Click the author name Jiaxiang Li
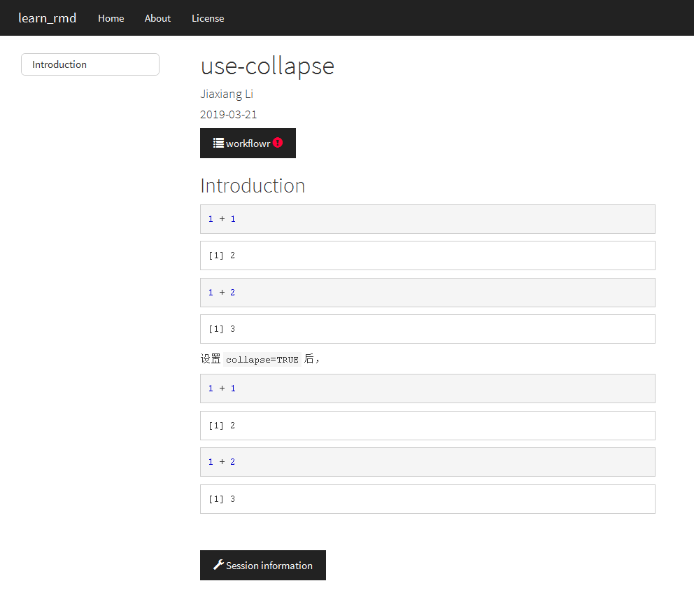The height and width of the screenshot is (616, 694). point(227,94)
